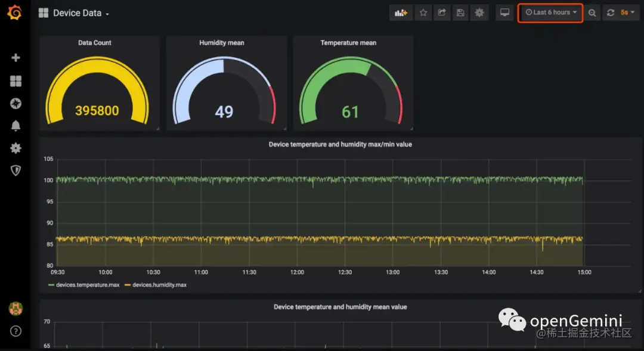Star this dashboard as favorite
The height and width of the screenshot is (351, 644).
point(423,13)
